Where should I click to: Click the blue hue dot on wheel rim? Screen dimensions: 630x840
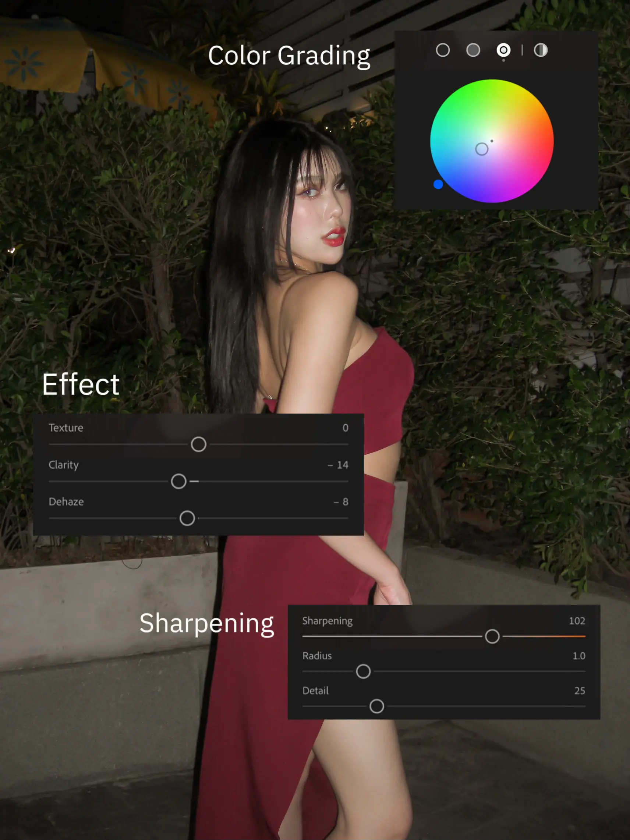[438, 184]
